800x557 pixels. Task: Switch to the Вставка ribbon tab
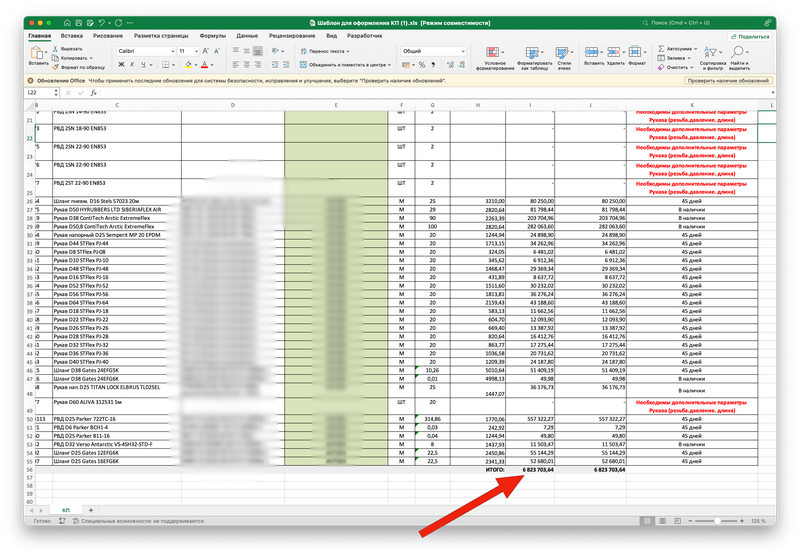tap(71, 36)
